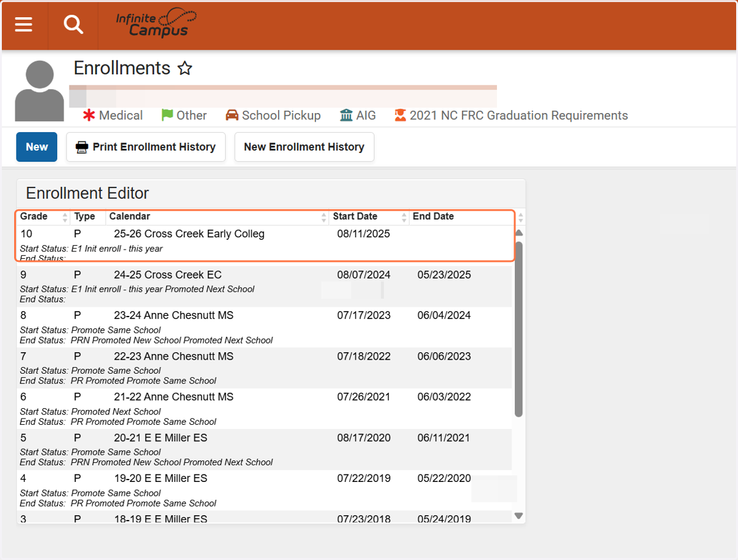Click Print Enrollment History button
This screenshot has width=738, height=560.
pos(146,147)
